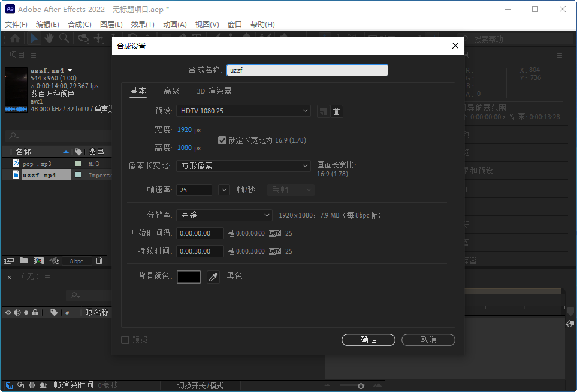The image size is (577, 392).
Task: Select the Hand tool in the toolbar
Action: (x=49, y=38)
